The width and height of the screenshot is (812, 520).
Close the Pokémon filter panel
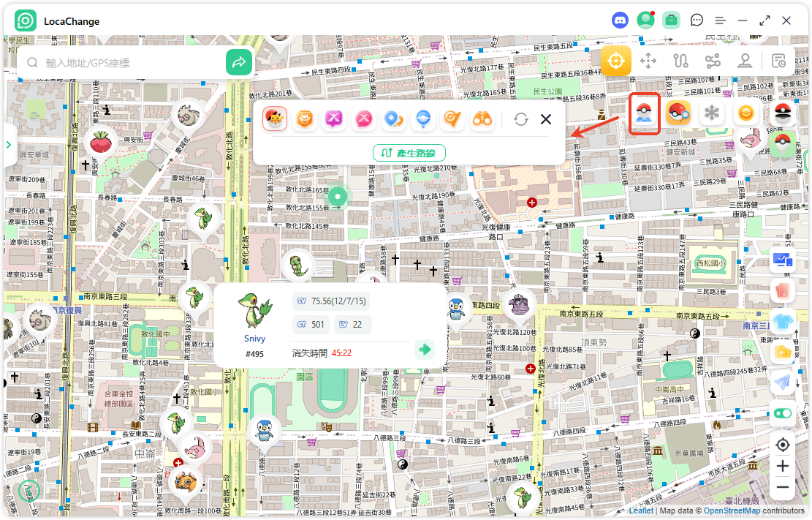click(x=546, y=119)
